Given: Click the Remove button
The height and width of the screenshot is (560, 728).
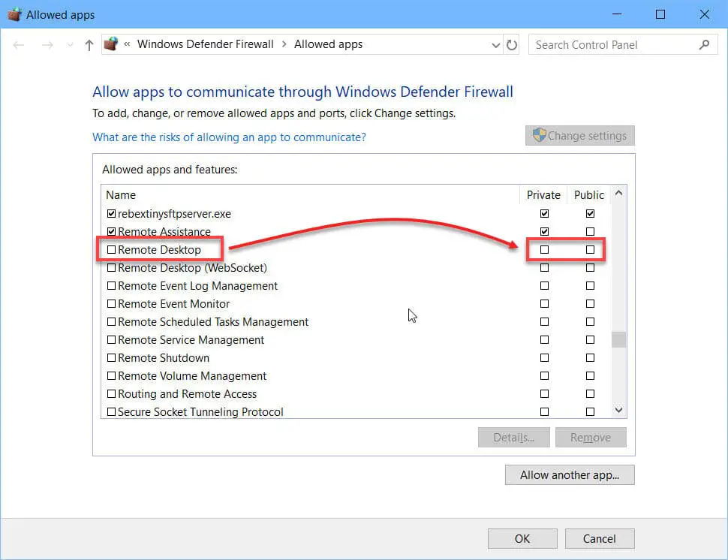Looking at the screenshot, I should click(591, 438).
